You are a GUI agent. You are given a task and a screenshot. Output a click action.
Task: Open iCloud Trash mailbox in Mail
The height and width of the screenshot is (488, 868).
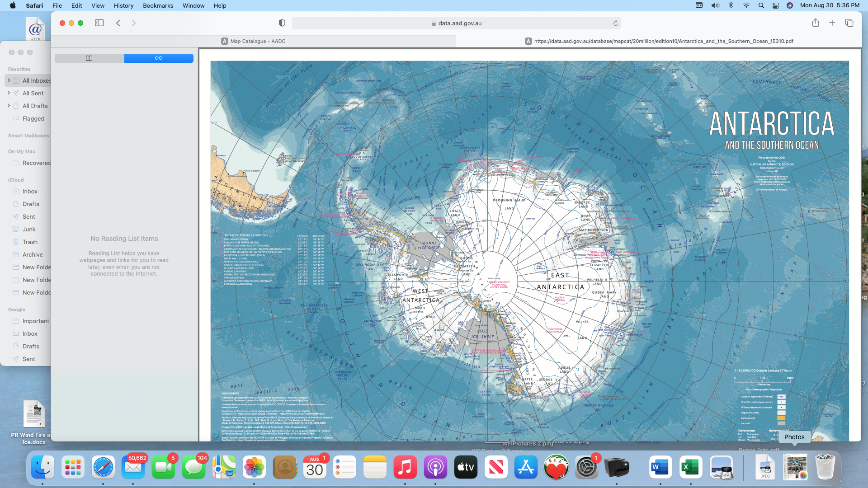[29, 242]
